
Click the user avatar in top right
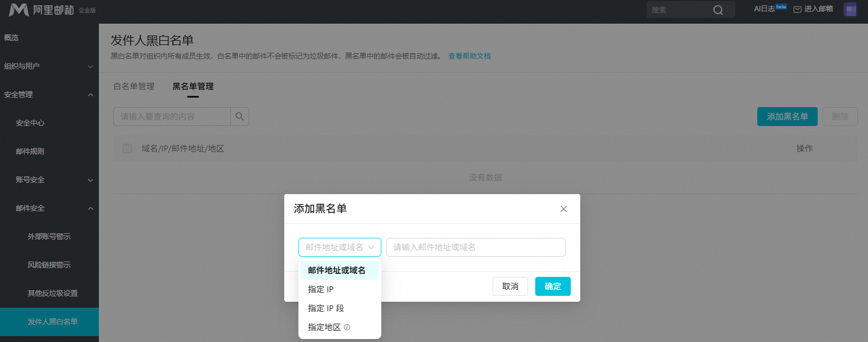850,9
